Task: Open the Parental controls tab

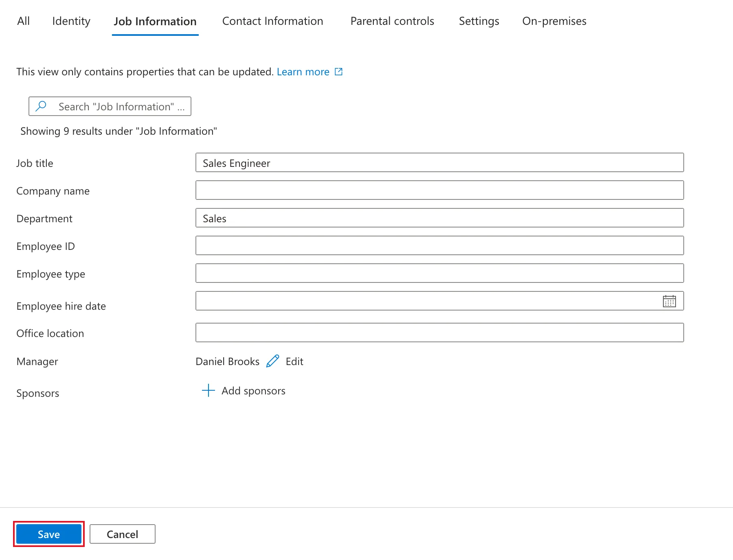Action: coord(392,21)
